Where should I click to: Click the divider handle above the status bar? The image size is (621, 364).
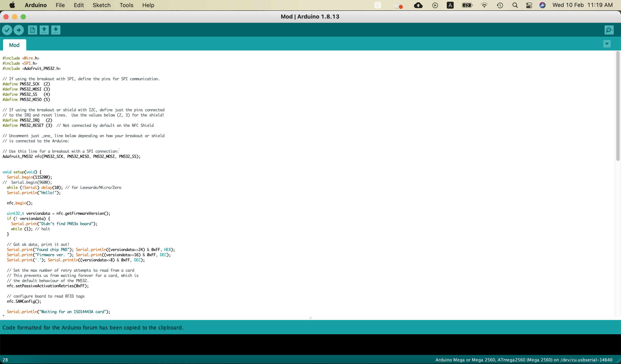pos(310,318)
